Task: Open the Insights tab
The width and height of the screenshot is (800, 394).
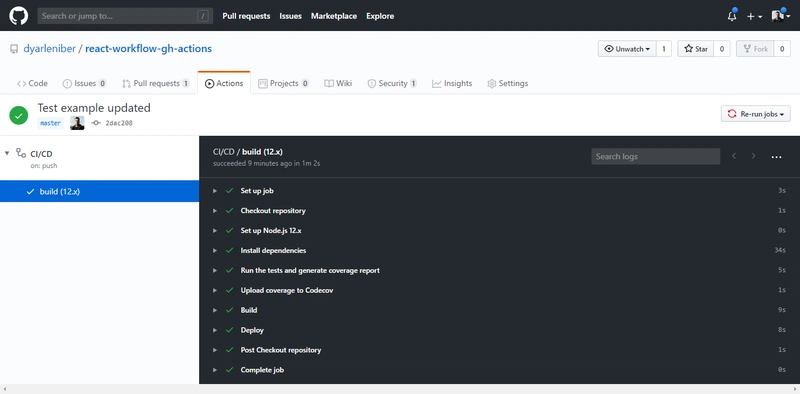Action: coord(452,83)
